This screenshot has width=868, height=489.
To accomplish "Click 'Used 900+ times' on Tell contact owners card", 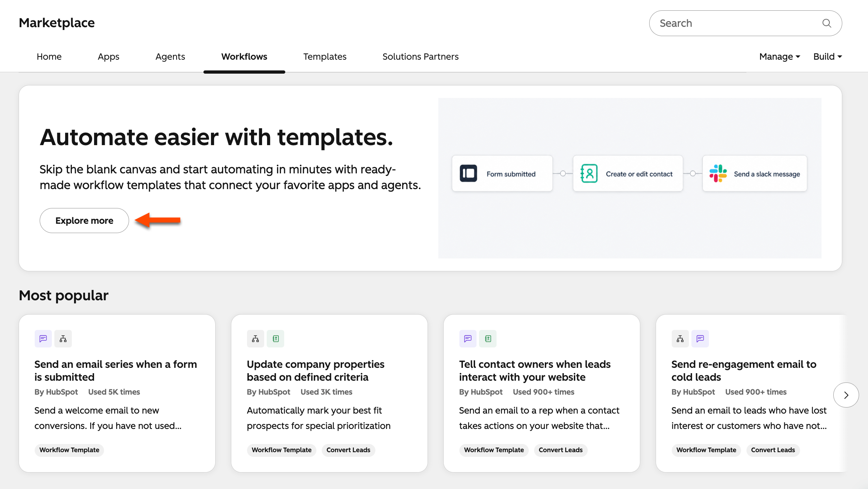I will point(544,392).
